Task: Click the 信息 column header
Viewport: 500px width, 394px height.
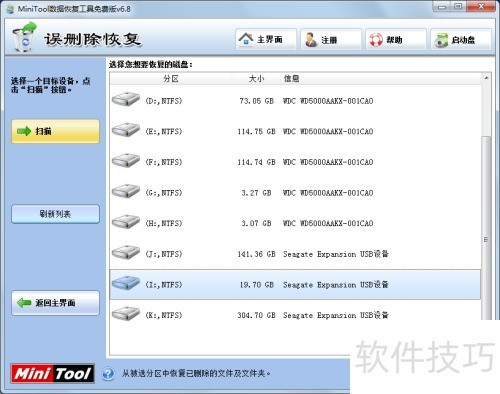Action: (291, 79)
